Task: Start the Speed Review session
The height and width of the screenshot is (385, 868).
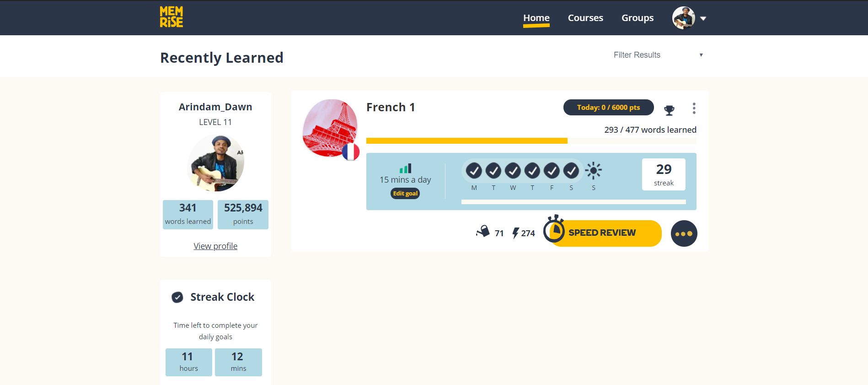Action: click(x=606, y=233)
